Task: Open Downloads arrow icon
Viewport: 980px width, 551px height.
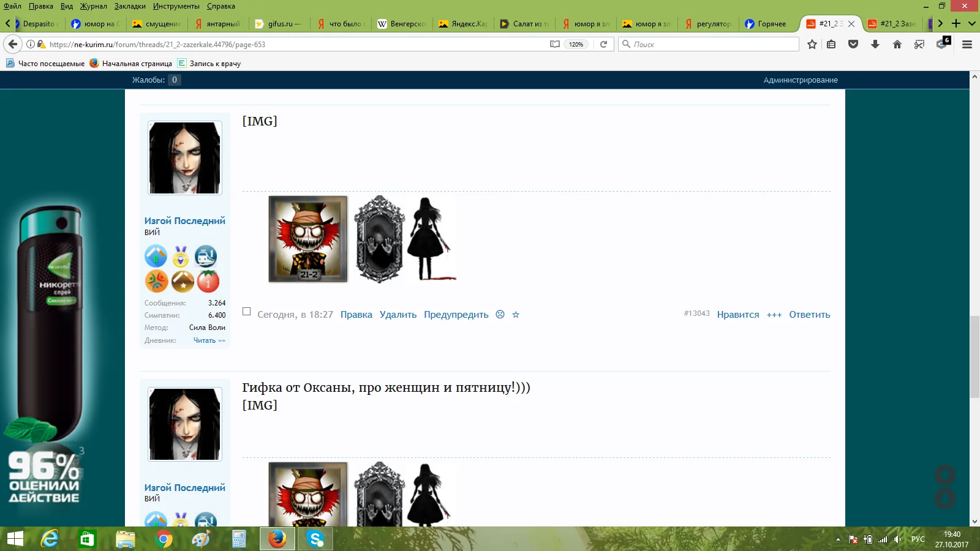Action: point(875,44)
